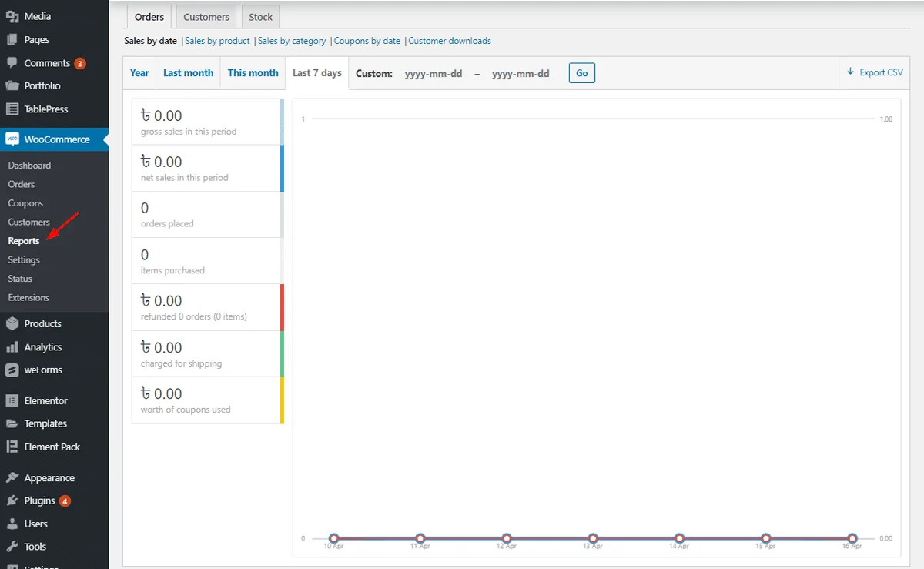
Task: Click the comments count badge 3
Action: point(80,63)
